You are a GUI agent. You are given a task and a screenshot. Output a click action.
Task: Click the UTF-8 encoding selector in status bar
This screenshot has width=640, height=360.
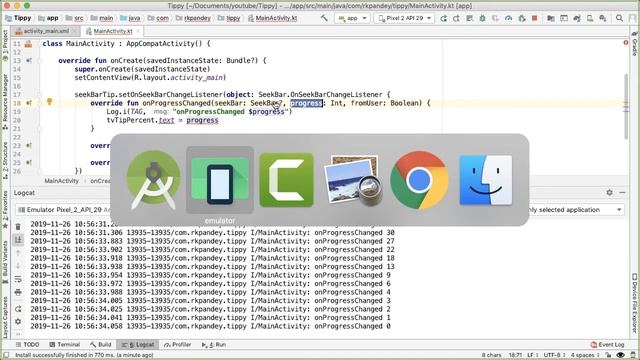[x=554, y=355]
